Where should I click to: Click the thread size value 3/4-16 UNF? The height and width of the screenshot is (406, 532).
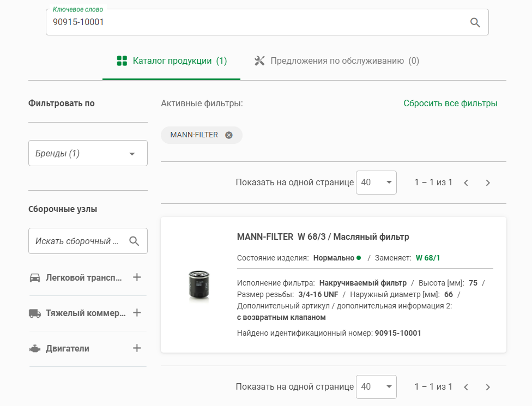coord(318,294)
